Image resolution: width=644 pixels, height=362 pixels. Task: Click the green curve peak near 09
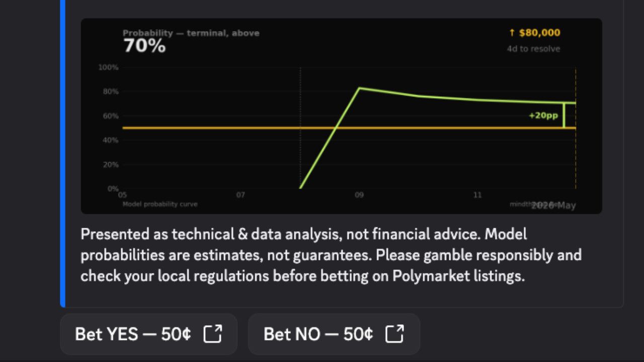[359, 88]
